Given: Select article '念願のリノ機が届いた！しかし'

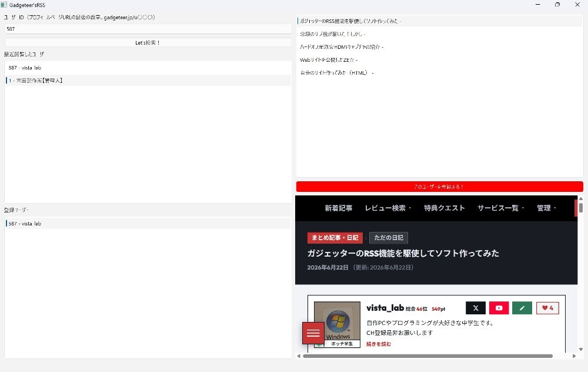Looking at the screenshot, I should point(439,34).
